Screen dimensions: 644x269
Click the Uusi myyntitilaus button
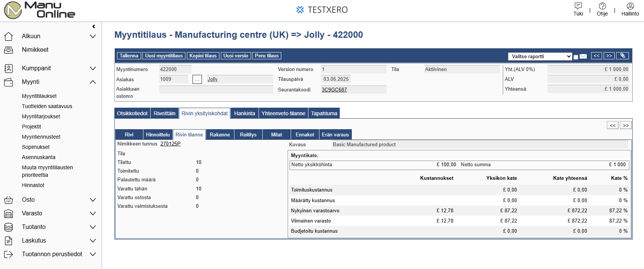point(164,56)
